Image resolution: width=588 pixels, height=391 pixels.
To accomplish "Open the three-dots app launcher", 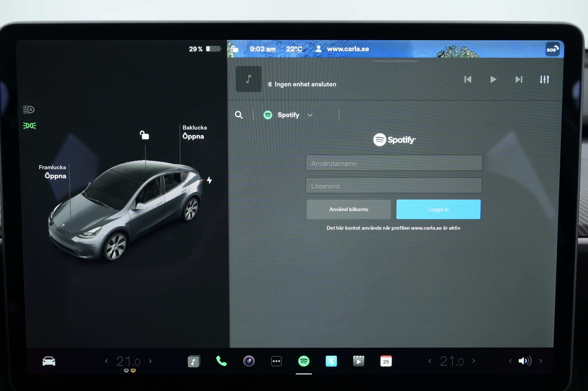I will (276, 361).
